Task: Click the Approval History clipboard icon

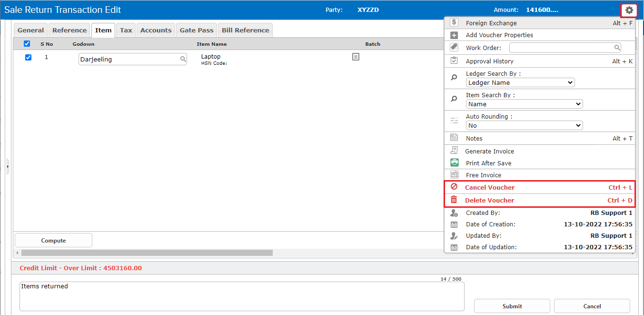Action: (x=454, y=61)
